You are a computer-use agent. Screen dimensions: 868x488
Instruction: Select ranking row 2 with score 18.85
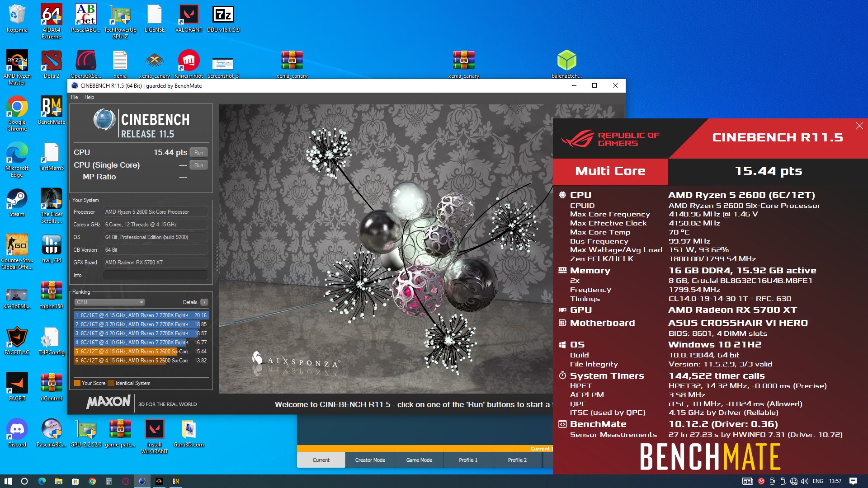(141, 324)
